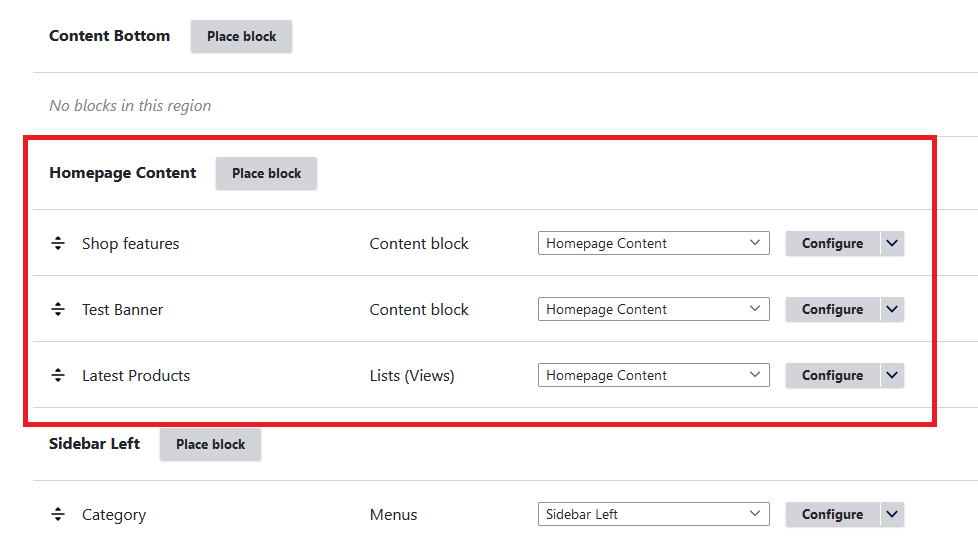This screenshot has height=542, width=978.
Task: Place block in Homepage Content region
Action: pyautogui.click(x=266, y=174)
